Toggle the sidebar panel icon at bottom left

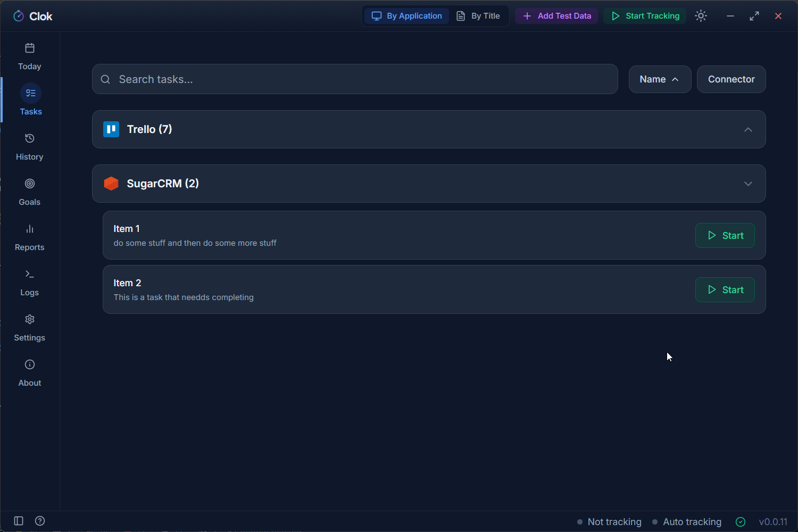click(19, 521)
